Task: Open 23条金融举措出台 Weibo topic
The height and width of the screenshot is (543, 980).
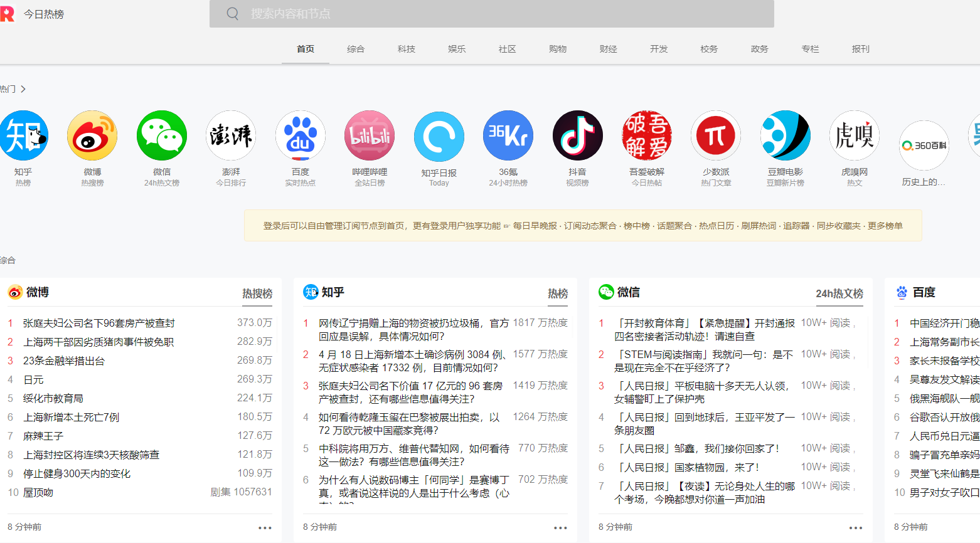Action: [x=64, y=361]
